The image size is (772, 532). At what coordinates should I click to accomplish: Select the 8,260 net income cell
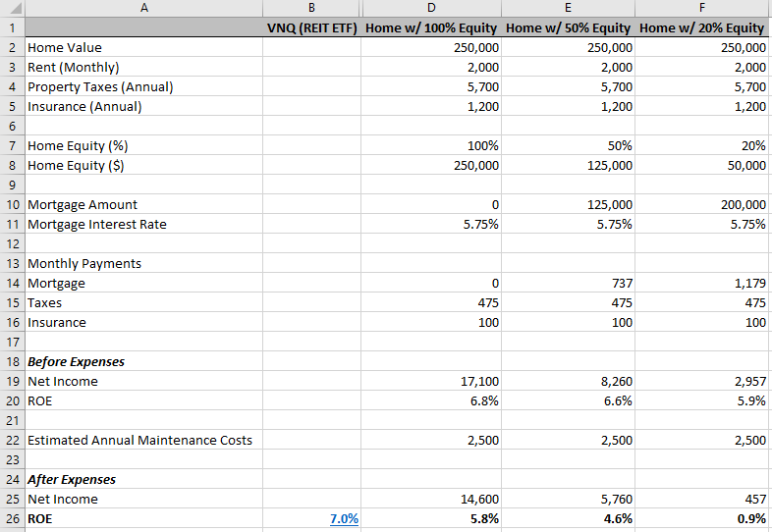(568, 382)
